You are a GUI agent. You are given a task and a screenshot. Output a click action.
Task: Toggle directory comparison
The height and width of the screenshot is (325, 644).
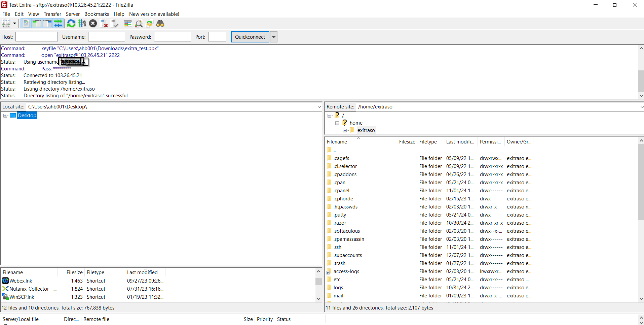click(139, 24)
